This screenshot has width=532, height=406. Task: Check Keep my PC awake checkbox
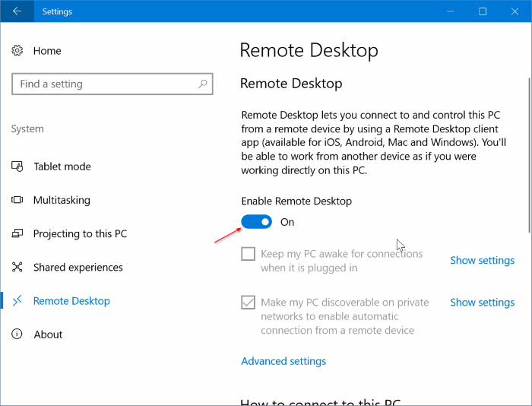click(x=248, y=254)
